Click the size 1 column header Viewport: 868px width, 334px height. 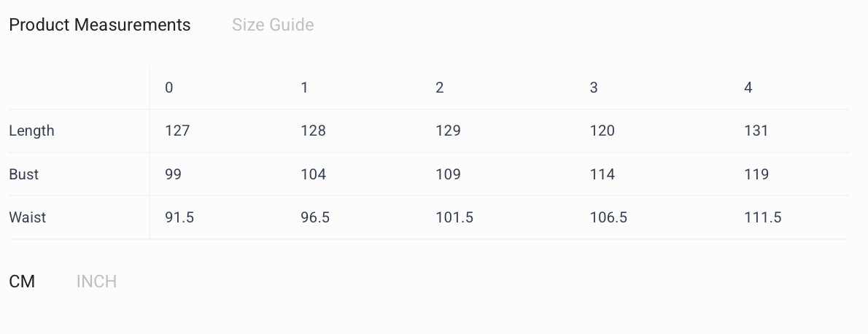304,88
